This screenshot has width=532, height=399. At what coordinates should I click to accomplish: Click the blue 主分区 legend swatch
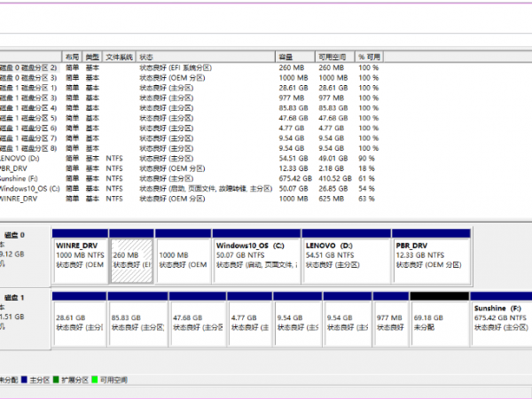pyautogui.click(x=24, y=380)
